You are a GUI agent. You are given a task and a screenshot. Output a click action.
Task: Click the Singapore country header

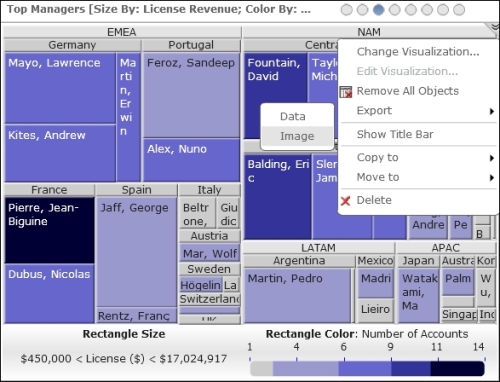tap(459, 314)
